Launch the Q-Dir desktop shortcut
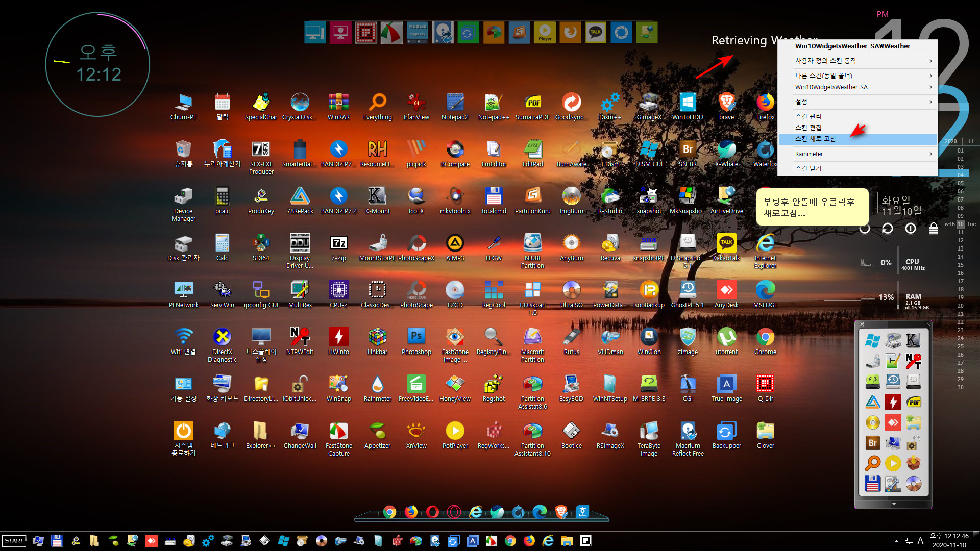 point(765,388)
